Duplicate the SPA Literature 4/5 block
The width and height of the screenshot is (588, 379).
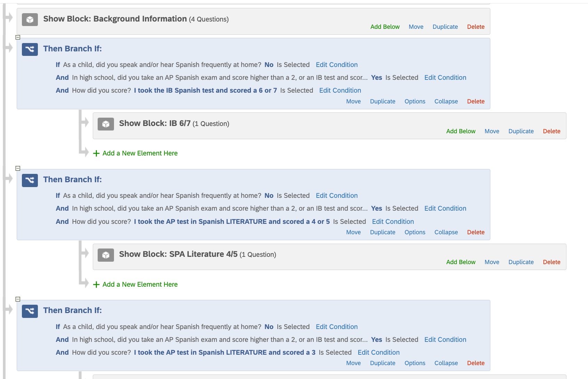(521, 262)
